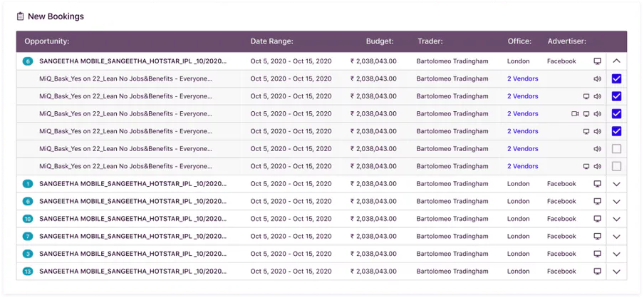
Task: Click the monitor icon in the last unchecked sub-row
Action: [x=586, y=167]
